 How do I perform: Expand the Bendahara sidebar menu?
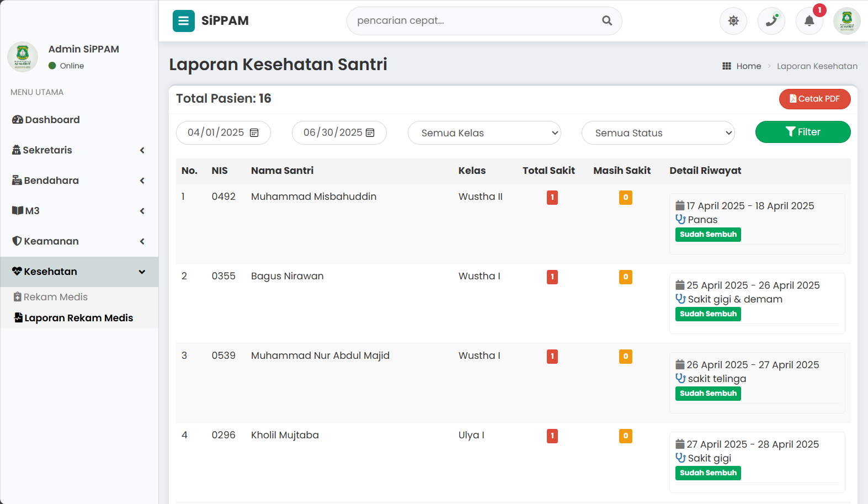click(x=79, y=181)
